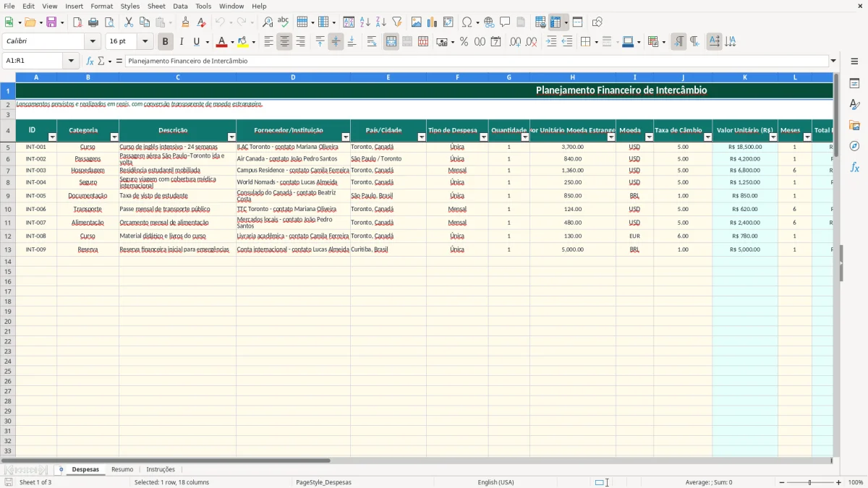Image resolution: width=868 pixels, height=488 pixels.
Task: Switch to the Instruções sheet tab
Action: pyautogui.click(x=161, y=469)
